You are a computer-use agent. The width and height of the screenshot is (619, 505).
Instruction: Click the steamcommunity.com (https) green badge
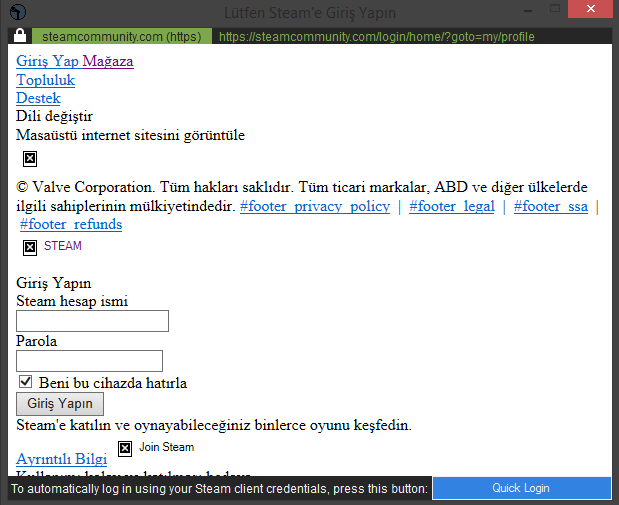(122, 36)
